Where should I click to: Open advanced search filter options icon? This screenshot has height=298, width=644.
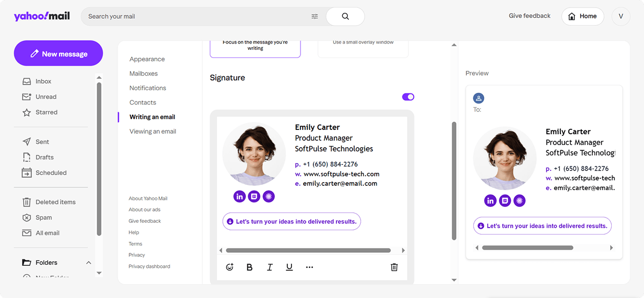coord(314,17)
